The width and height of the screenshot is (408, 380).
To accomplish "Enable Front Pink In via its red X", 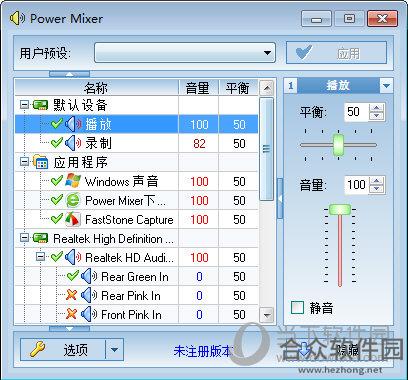I will (x=71, y=314).
